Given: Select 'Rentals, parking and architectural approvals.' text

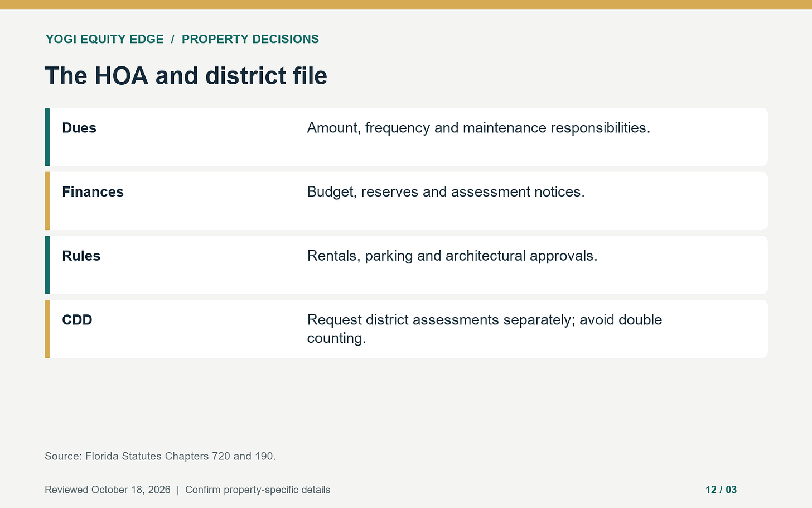Looking at the screenshot, I should click(x=452, y=256).
